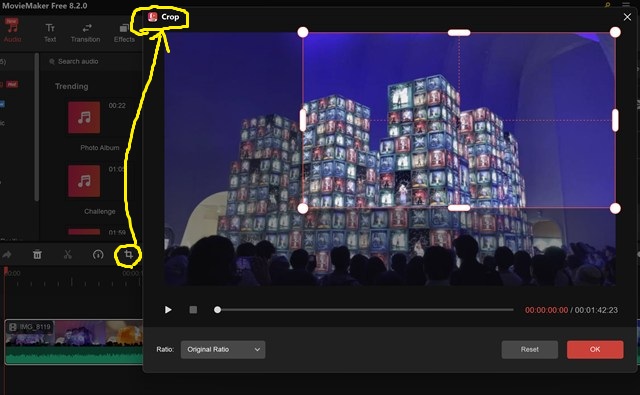Screen dimensions: 640x395
Task: Select the IMG_8119 clip on the timeline
Action: (73, 342)
